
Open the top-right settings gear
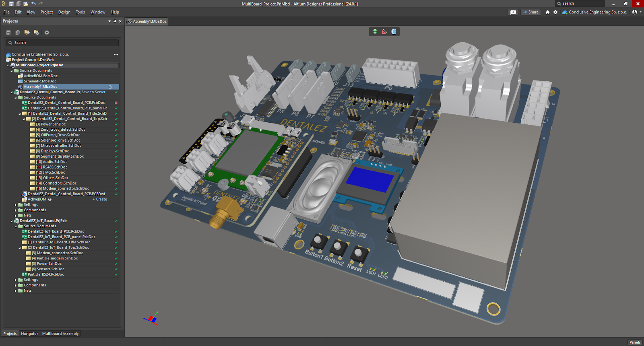(555, 12)
